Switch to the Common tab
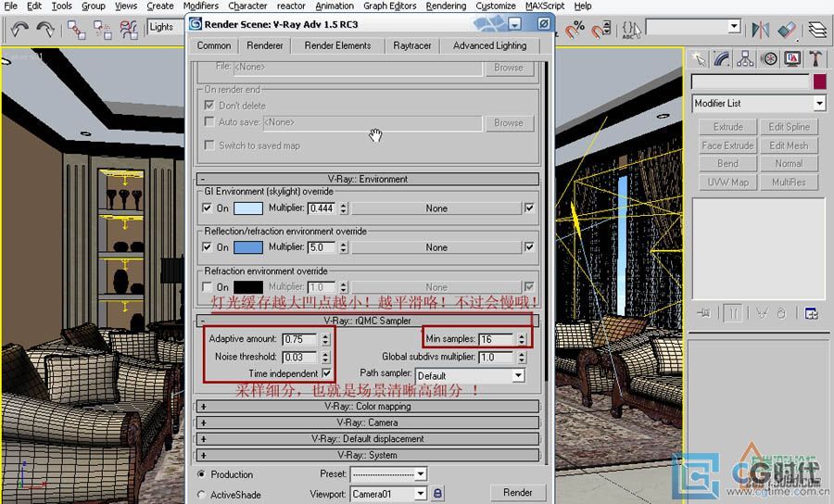The image size is (834, 504). pyautogui.click(x=214, y=45)
